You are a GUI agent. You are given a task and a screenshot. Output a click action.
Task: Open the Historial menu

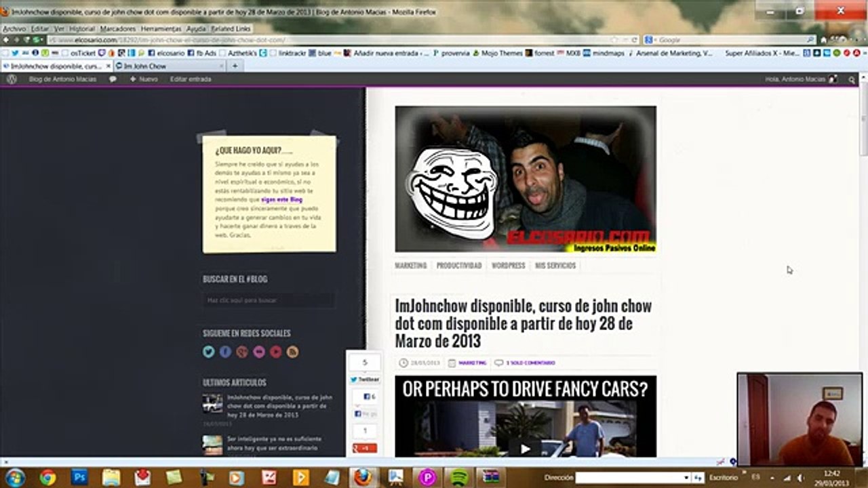pyautogui.click(x=82, y=29)
